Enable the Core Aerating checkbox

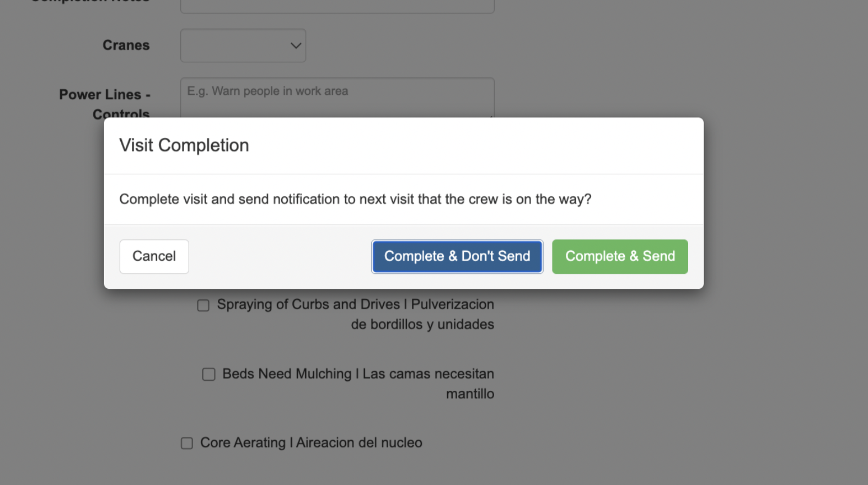pyautogui.click(x=187, y=444)
